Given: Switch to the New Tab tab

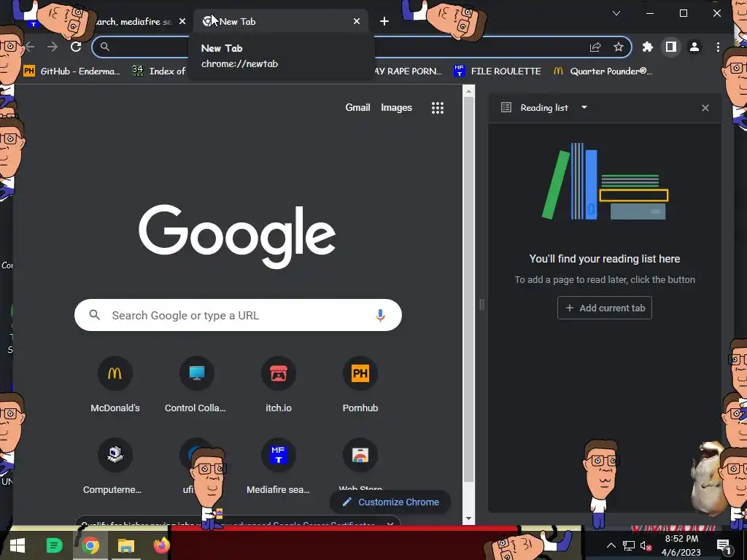Looking at the screenshot, I should pyautogui.click(x=281, y=21).
